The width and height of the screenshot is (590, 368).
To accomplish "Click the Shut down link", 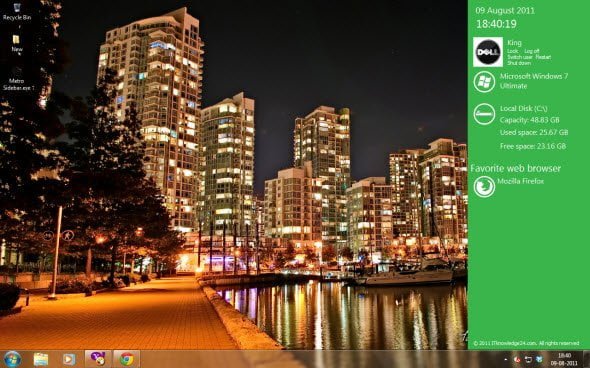I will [519, 63].
